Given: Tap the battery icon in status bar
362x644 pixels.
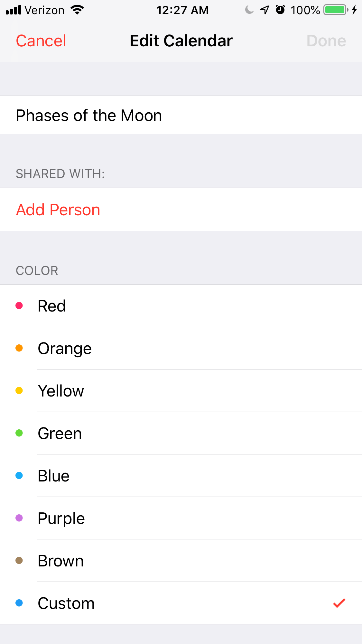Looking at the screenshot, I should tap(336, 10).
